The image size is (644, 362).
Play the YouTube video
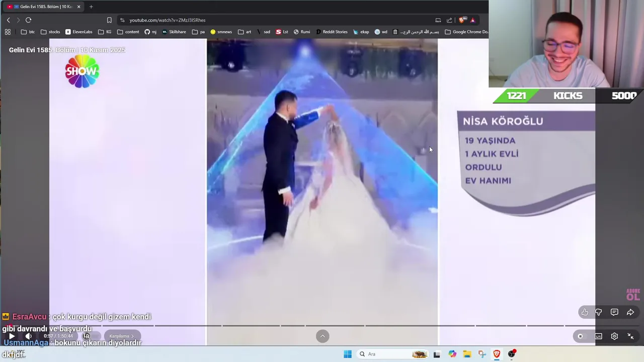click(12, 336)
